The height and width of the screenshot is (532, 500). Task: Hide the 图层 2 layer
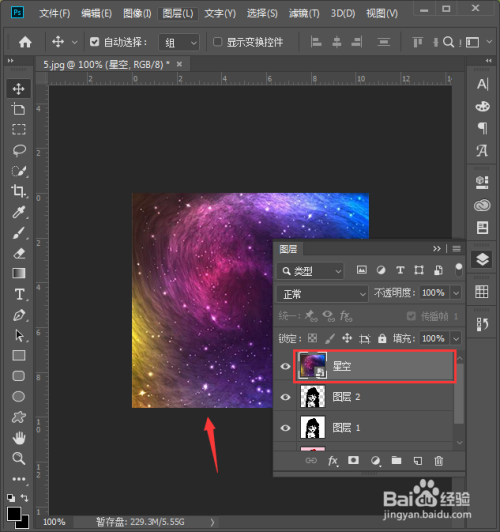[285, 397]
